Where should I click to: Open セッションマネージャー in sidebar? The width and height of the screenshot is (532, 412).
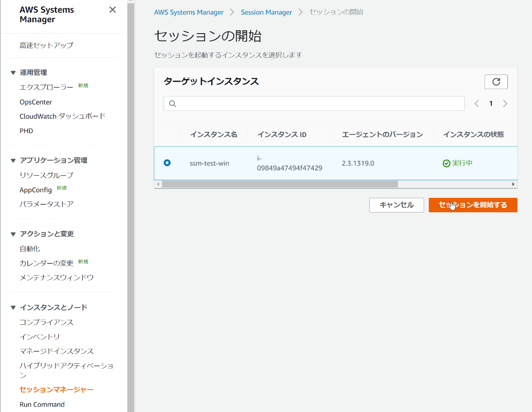[x=56, y=389]
